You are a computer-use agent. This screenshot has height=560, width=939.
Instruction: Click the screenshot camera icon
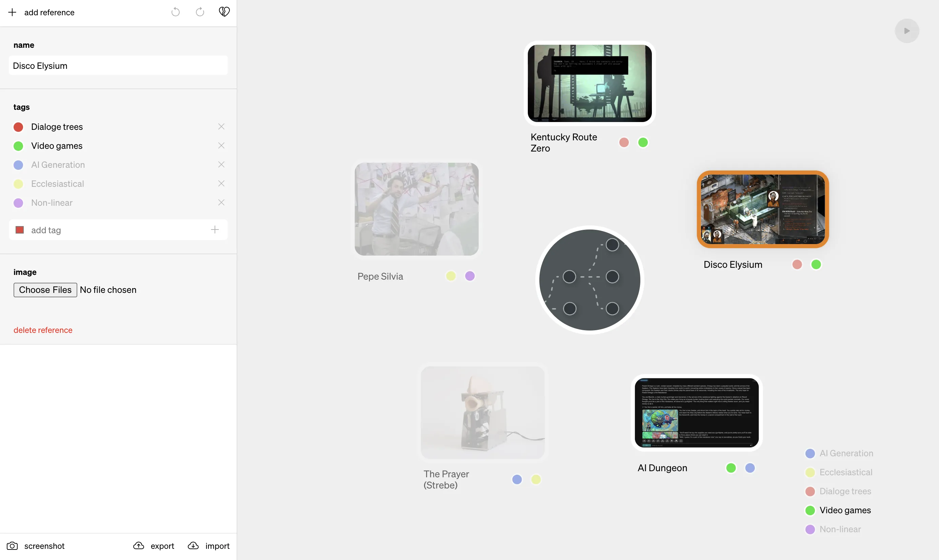tap(12, 546)
